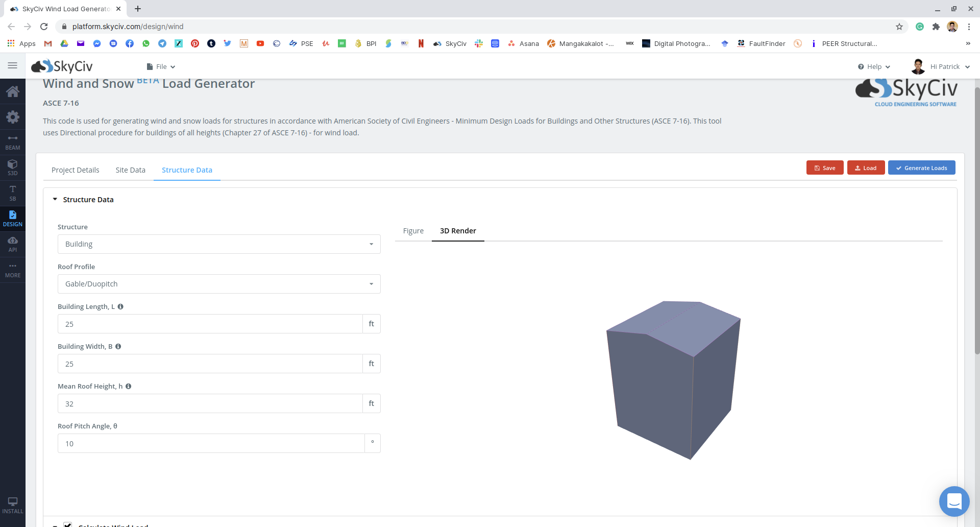Select the S3D tool icon
The image size is (980, 527).
click(x=13, y=167)
